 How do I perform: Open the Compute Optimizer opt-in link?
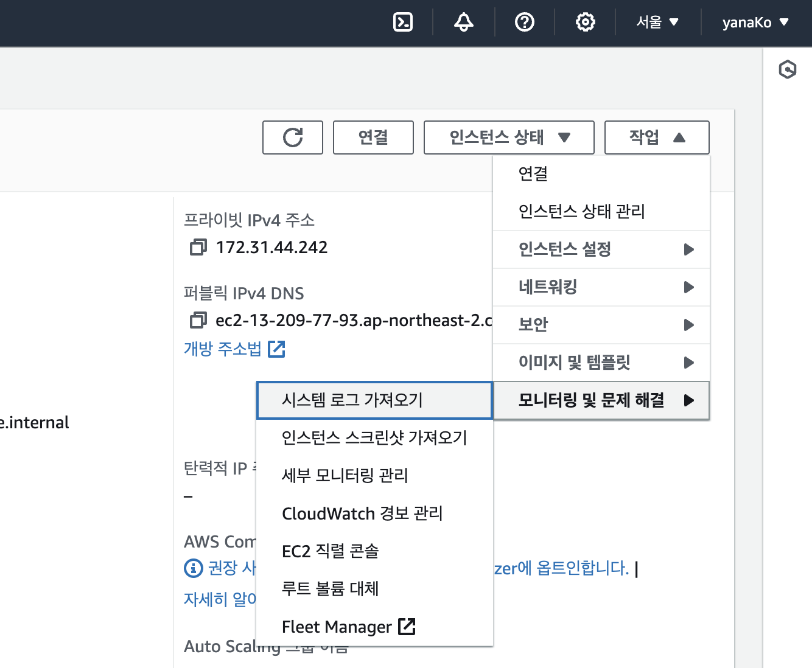point(561,568)
